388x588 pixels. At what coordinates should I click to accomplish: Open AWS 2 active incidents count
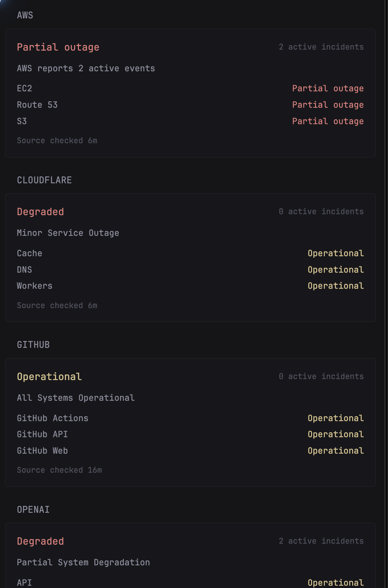(x=321, y=47)
